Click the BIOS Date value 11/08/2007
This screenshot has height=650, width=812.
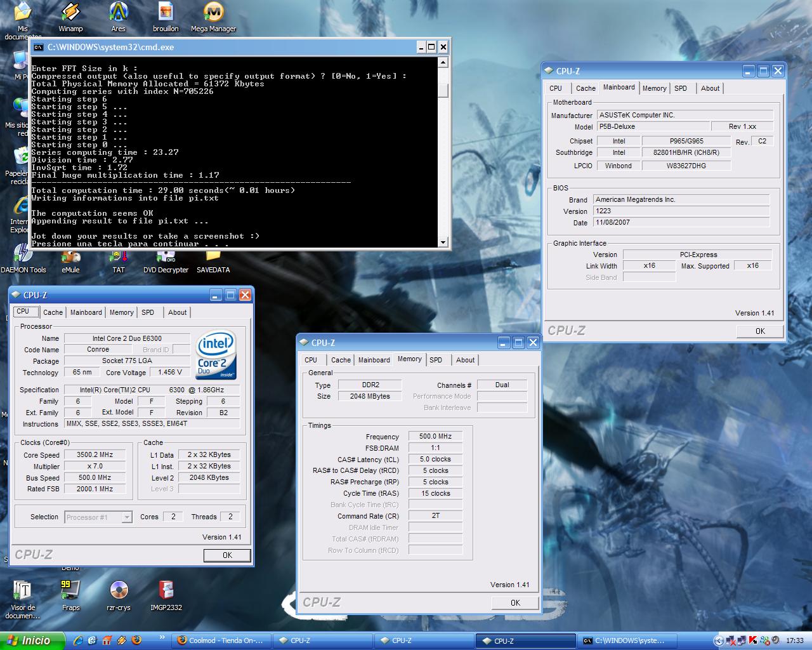click(x=681, y=222)
